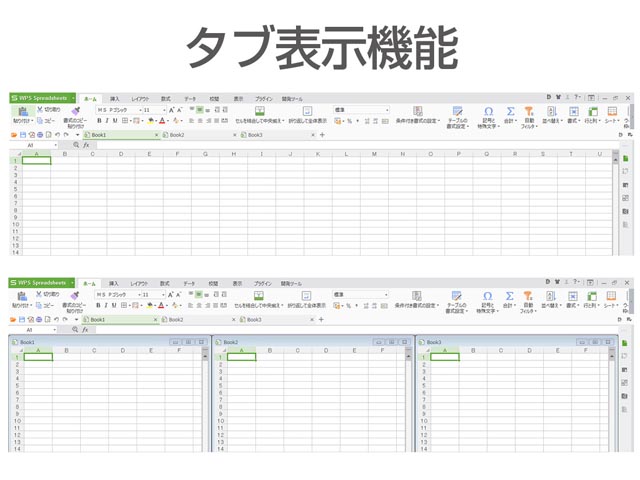This screenshot has width=640, height=480.
Task: Open the number format dropdown in lower window
Action: (386, 294)
